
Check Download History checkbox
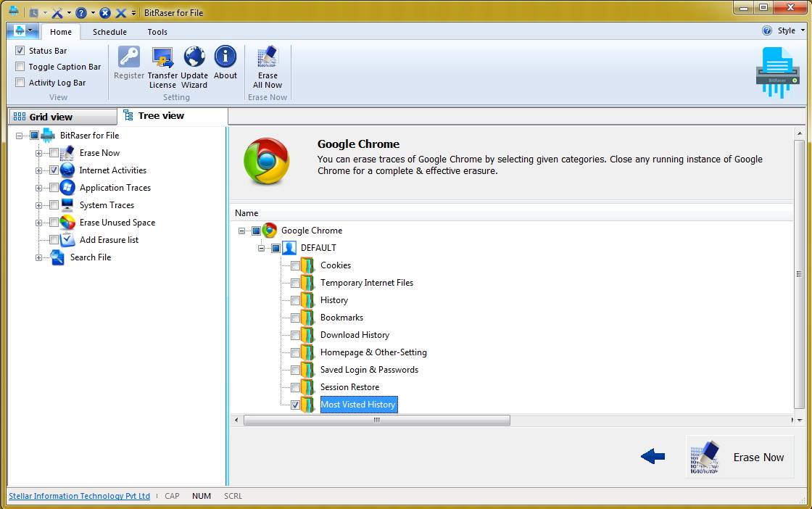coord(295,336)
